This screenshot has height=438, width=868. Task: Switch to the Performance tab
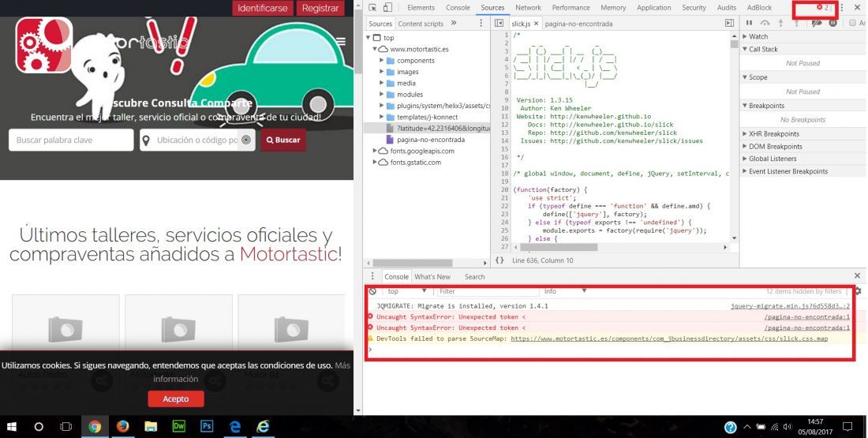coord(571,8)
